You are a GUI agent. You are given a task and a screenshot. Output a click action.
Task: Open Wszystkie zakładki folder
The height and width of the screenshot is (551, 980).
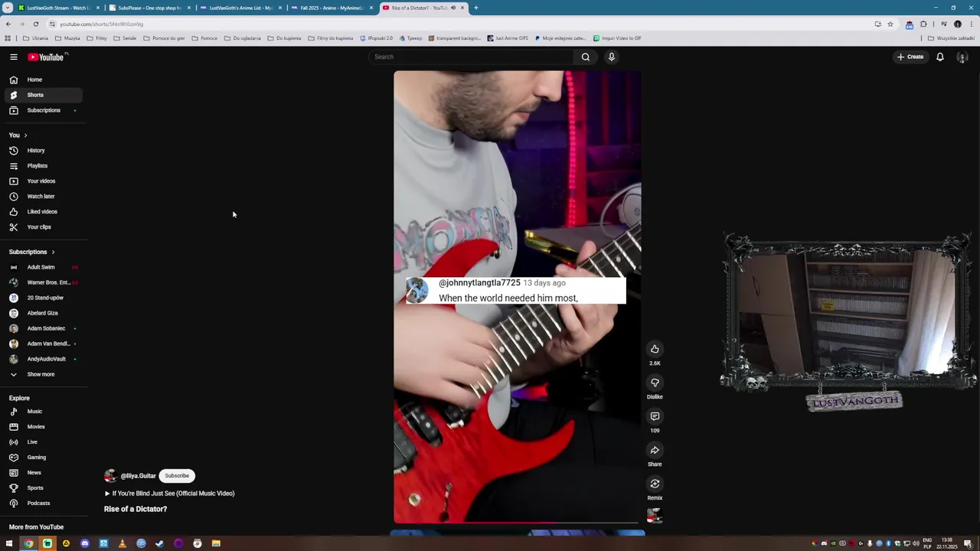(x=951, y=38)
